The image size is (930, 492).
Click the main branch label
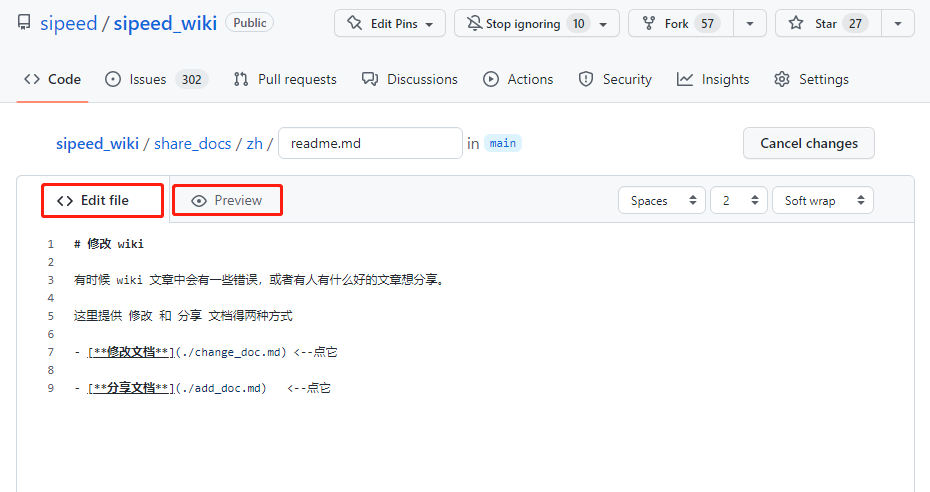pyautogui.click(x=502, y=143)
